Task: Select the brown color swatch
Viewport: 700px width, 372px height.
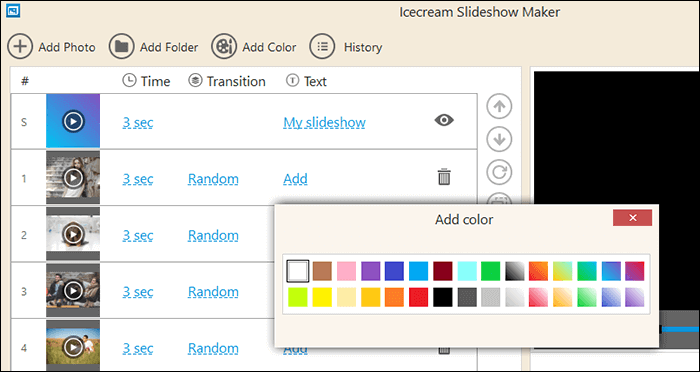Action: (322, 271)
